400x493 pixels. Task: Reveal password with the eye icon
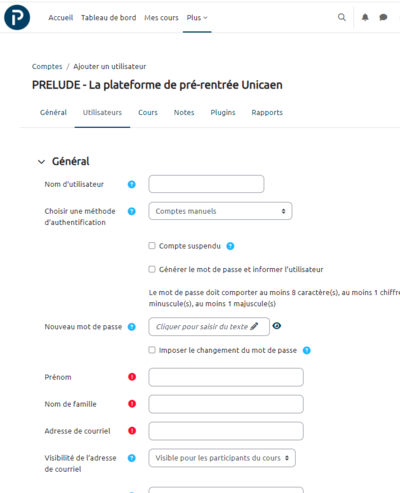pos(277,326)
